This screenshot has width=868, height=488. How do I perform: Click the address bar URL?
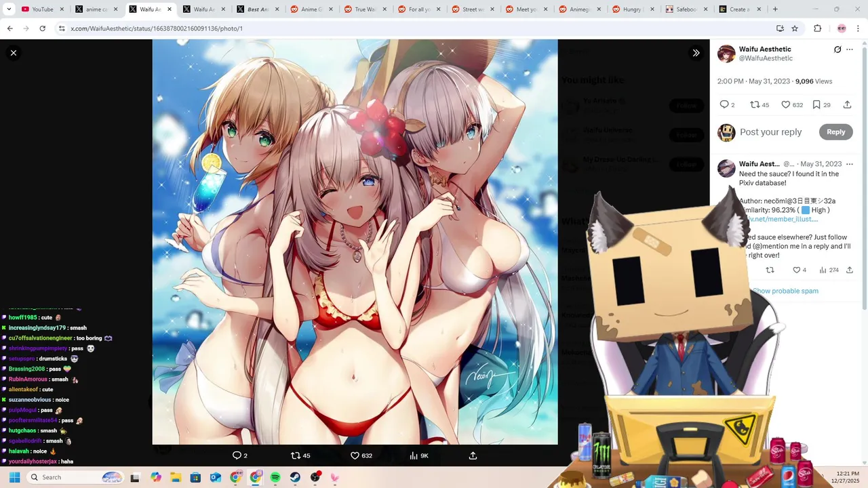tap(157, 28)
